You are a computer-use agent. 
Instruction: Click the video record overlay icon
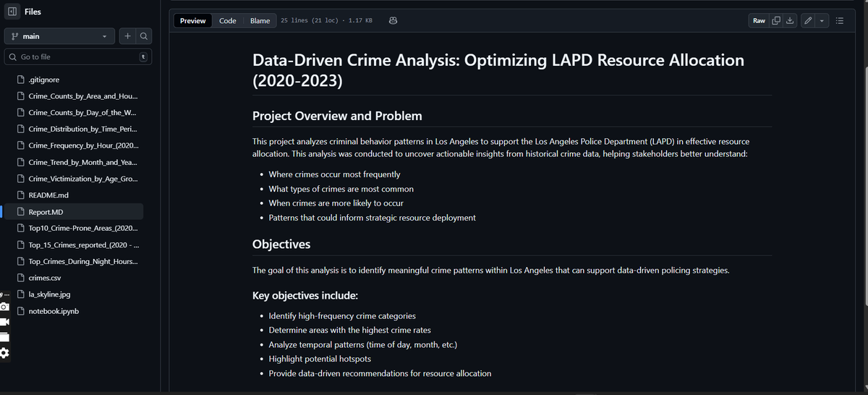[x=4, y=322]
